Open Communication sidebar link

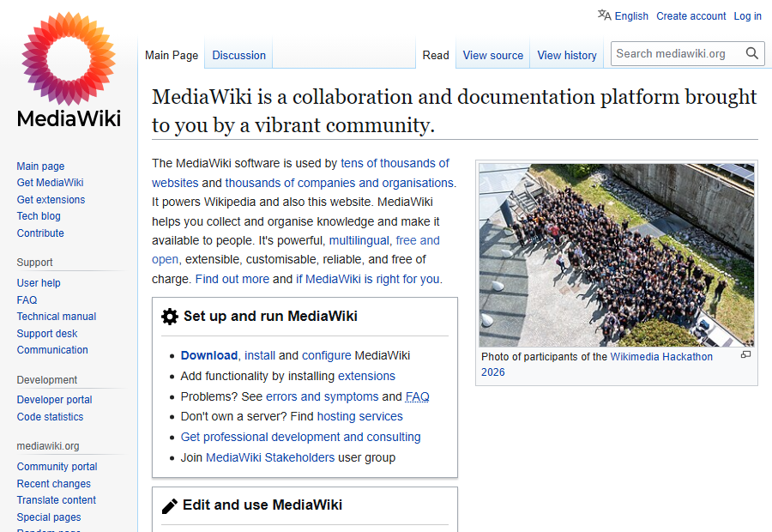point(52,350)
